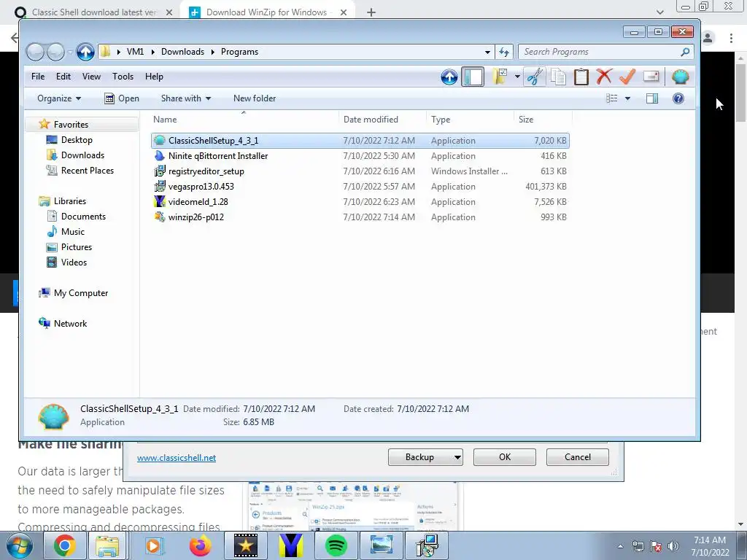Open Windows Explorer taskbar icon
The height and width of the screenshot is (560, 747).
(x=108, y=545)
